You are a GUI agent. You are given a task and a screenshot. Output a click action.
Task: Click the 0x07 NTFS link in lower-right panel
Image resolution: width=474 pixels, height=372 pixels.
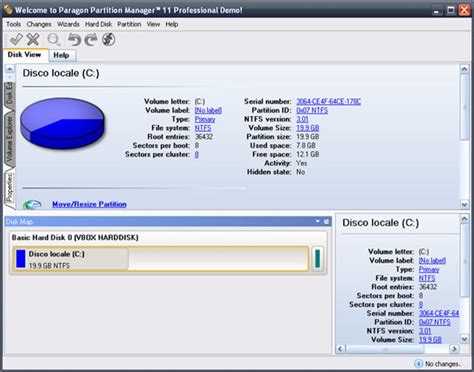tap(434, 322)
